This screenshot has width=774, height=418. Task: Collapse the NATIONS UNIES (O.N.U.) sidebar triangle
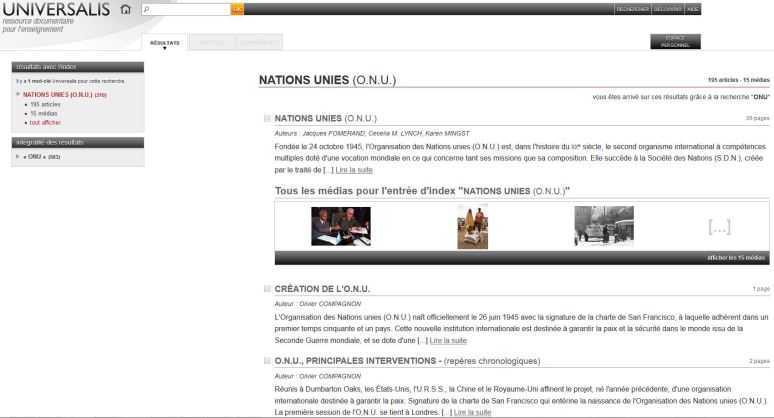point(18,94)
